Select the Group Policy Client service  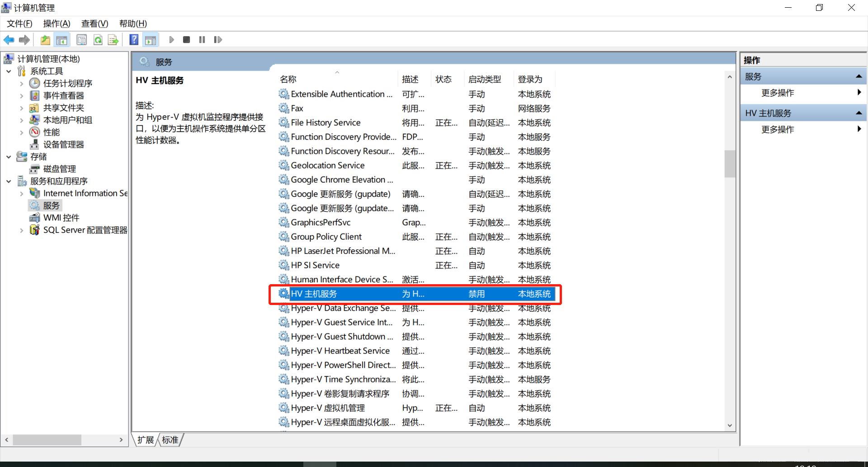[x=417, y=237]
